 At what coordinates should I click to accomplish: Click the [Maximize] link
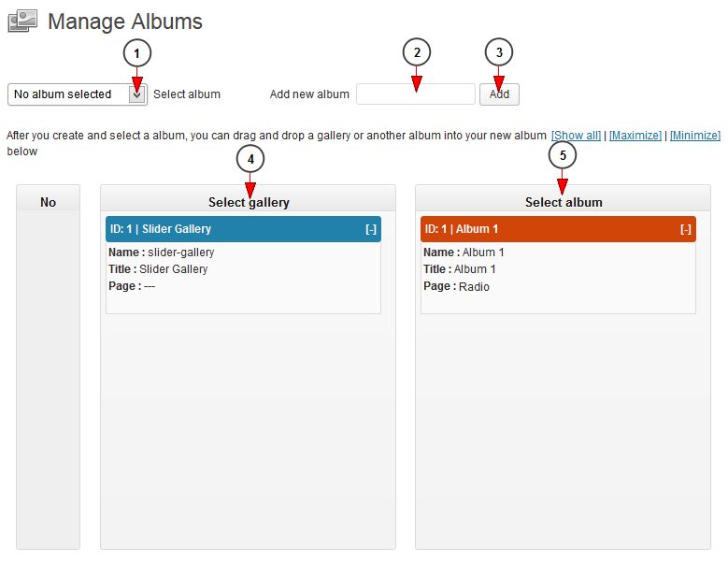click(x=635, y=136)
